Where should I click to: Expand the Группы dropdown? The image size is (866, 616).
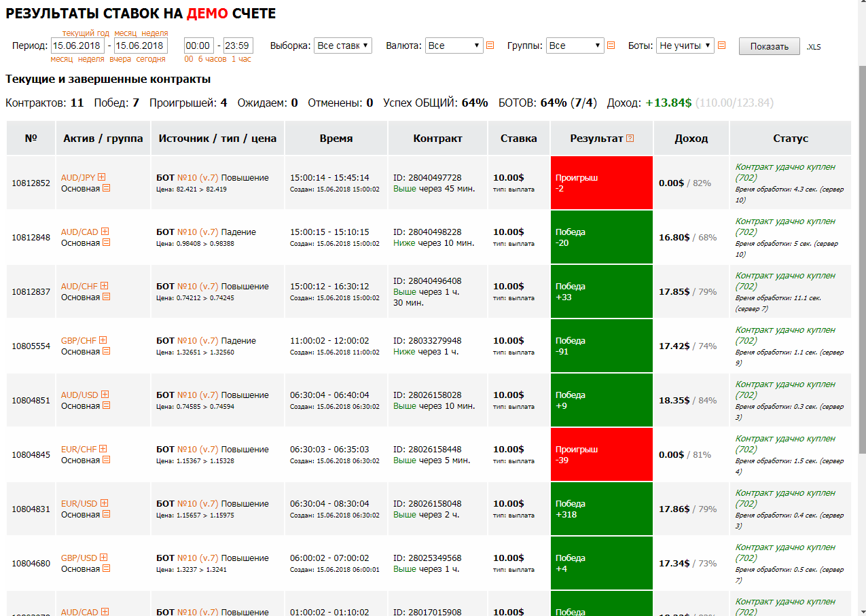pyautogui.click(x=575, y=46)
